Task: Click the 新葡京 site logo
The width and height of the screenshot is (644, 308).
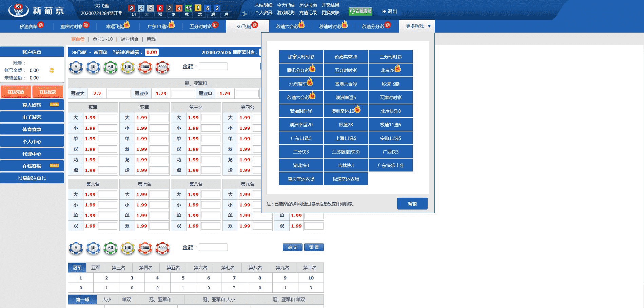Action: [36, 10]
